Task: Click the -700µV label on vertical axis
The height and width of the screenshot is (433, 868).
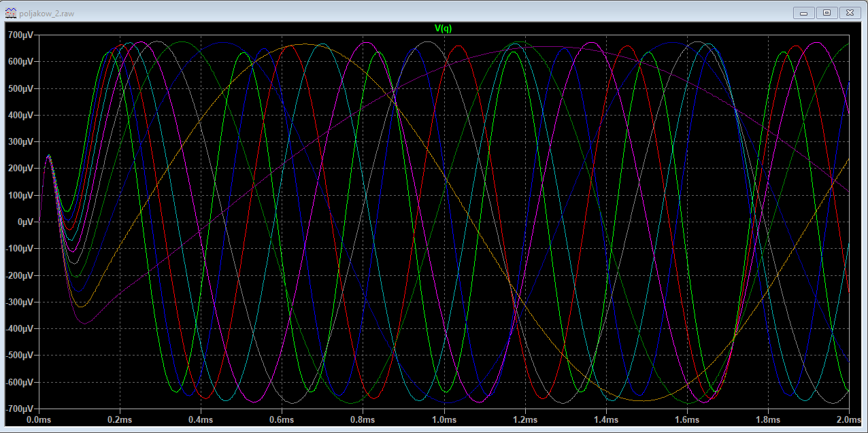Action: click(19, 409)
